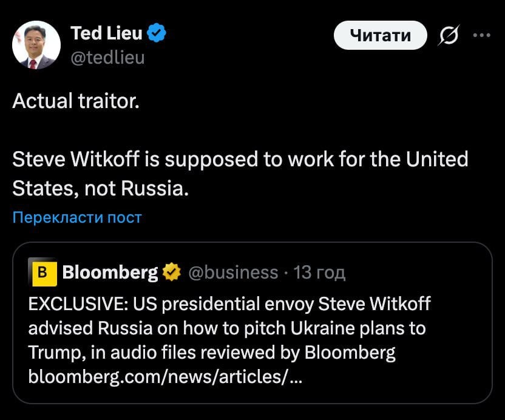This screenshot has width=505, height=420.
Task: Click the Grok slashed-circle icon
Action: pyautogui.click(x=450, y=36)
